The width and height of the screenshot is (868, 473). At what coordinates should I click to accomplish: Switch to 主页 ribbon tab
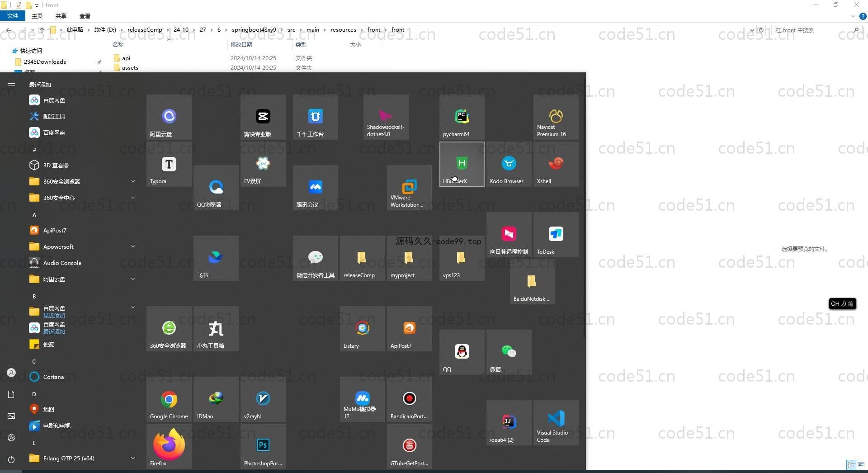coord(37,16)
